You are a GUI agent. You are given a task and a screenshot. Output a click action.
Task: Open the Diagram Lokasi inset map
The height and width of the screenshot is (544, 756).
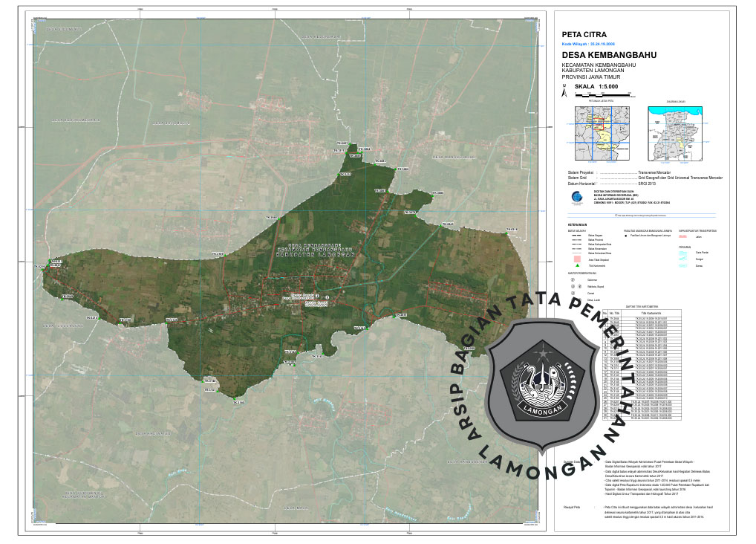[x=674, y=132]
